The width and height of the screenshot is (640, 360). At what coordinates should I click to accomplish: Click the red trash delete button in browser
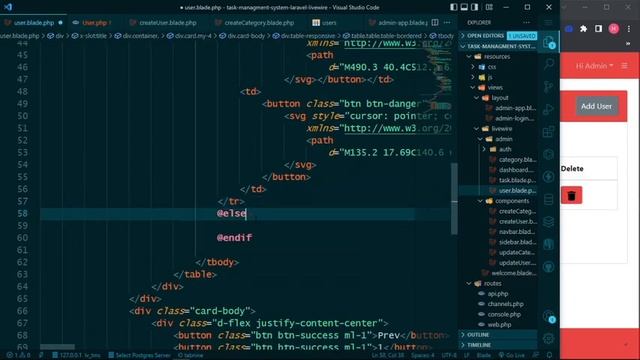[571, 195]
